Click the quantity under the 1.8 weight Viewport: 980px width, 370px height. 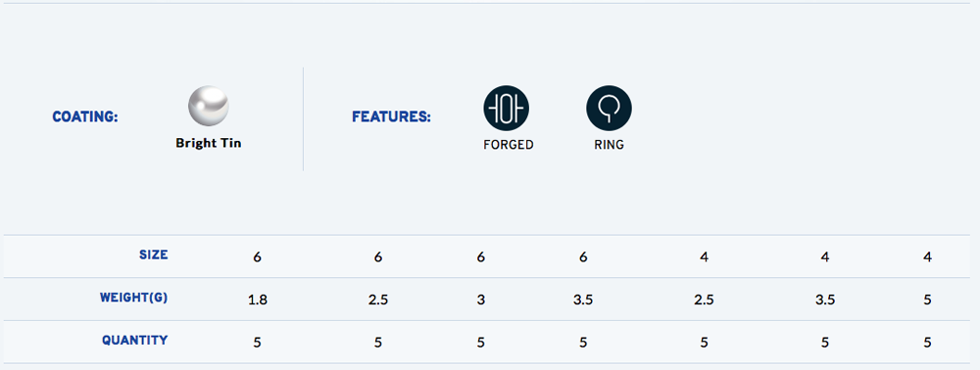(258, 343)
